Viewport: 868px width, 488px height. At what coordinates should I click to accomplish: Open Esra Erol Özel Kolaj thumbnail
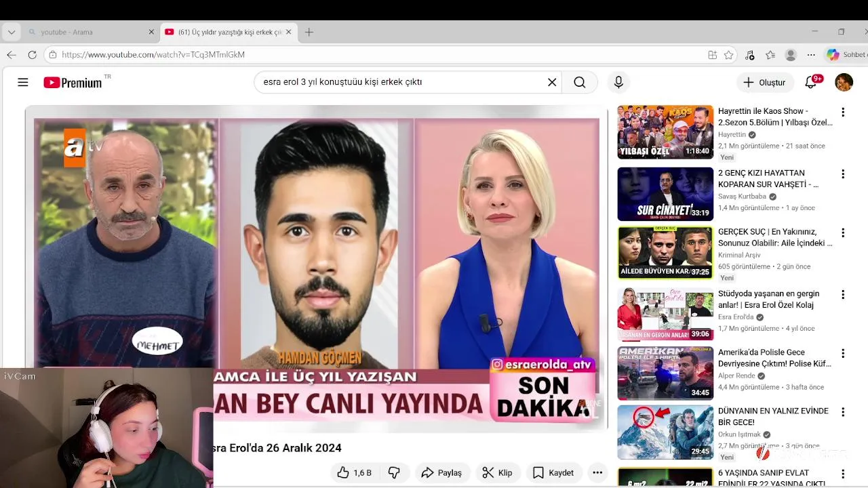click(665, 314)
